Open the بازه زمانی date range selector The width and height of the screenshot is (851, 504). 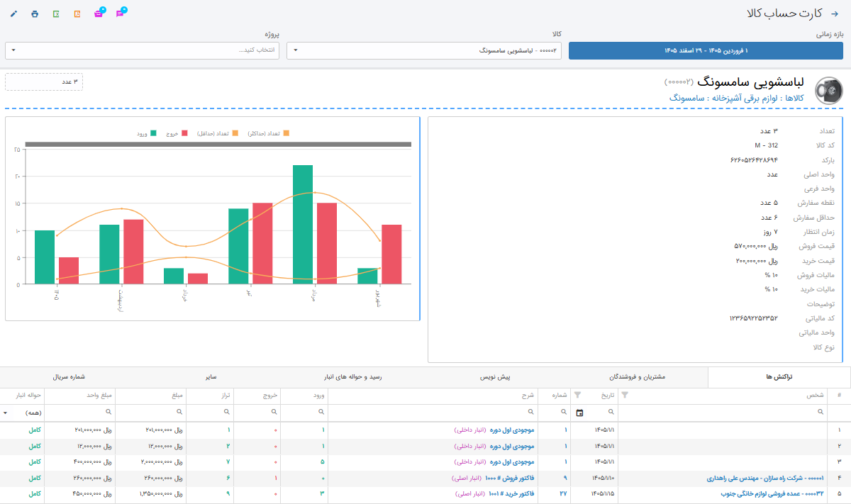pos(706,50)
